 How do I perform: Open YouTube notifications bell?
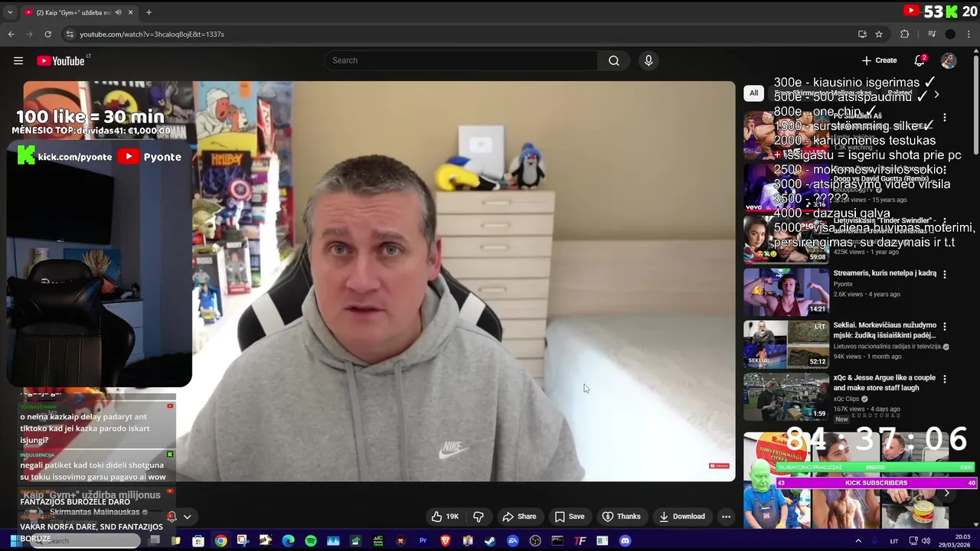pos(920,60)
